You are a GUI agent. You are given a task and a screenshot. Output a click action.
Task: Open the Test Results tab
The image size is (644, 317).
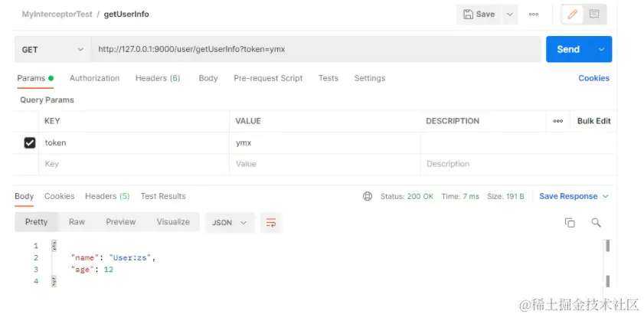coord(163,196)
